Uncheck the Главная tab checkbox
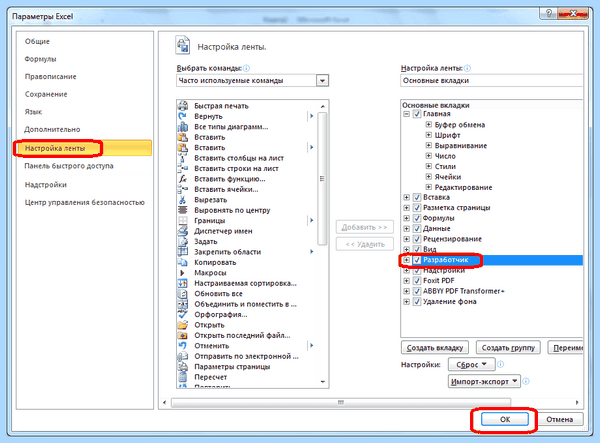Image resolution: width=600 pixels, height=443 pixels. (417, 114)
